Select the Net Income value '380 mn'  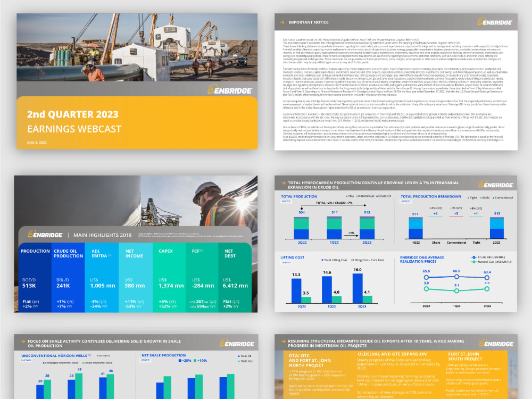(x=135, y=286)
